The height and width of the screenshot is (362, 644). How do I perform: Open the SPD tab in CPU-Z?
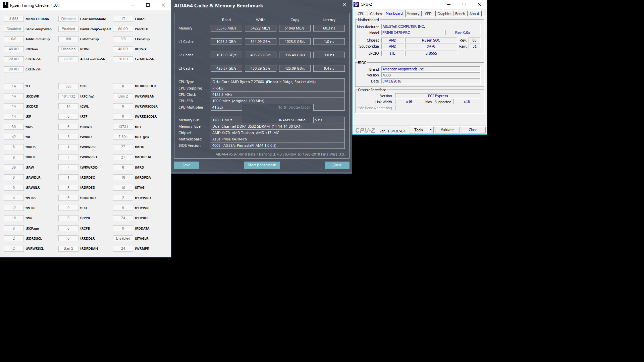428,14
